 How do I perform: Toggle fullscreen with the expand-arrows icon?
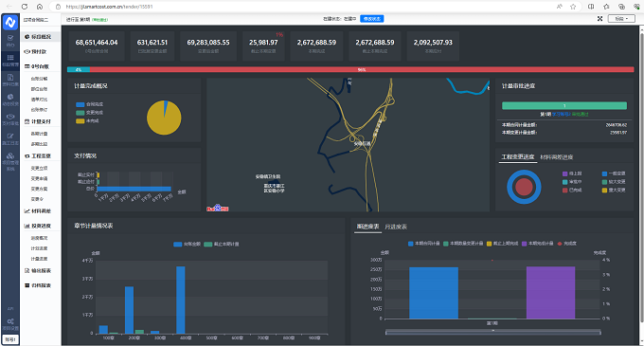[599, 19]
